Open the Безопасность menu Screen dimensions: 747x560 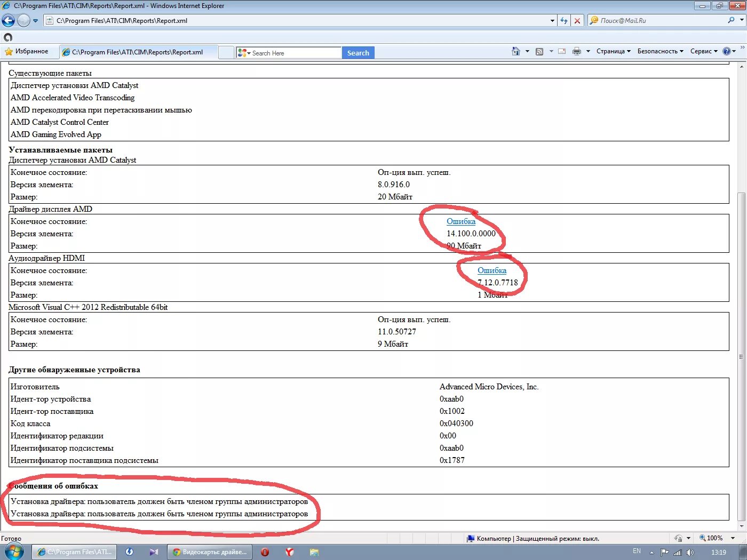click(661, 52)
